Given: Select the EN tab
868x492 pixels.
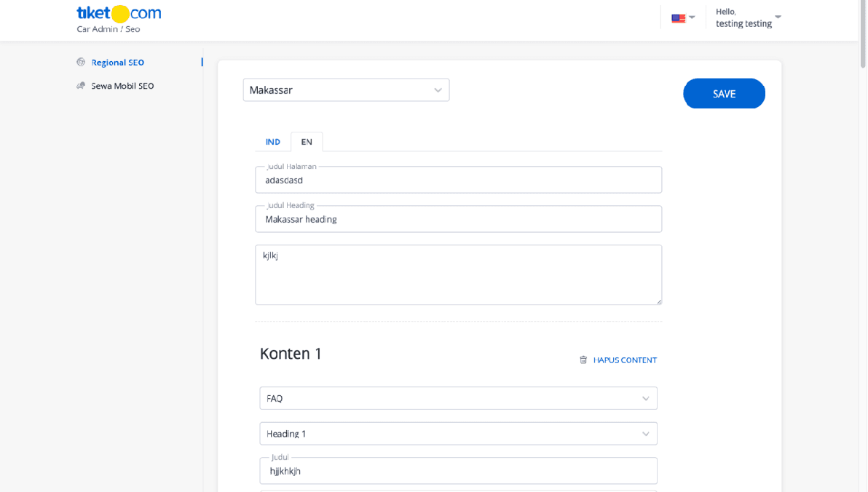Looking at the screenshot, I should pos(307,141).
